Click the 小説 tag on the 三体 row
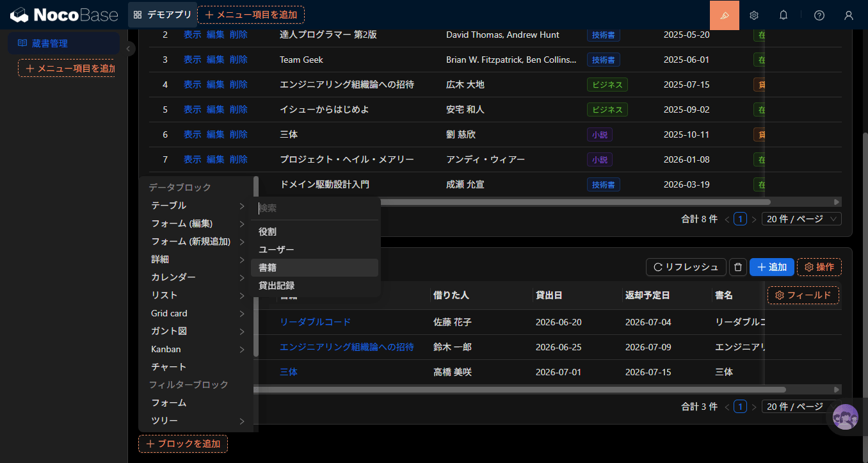This screenshot has width=868, height=463. 600,134
